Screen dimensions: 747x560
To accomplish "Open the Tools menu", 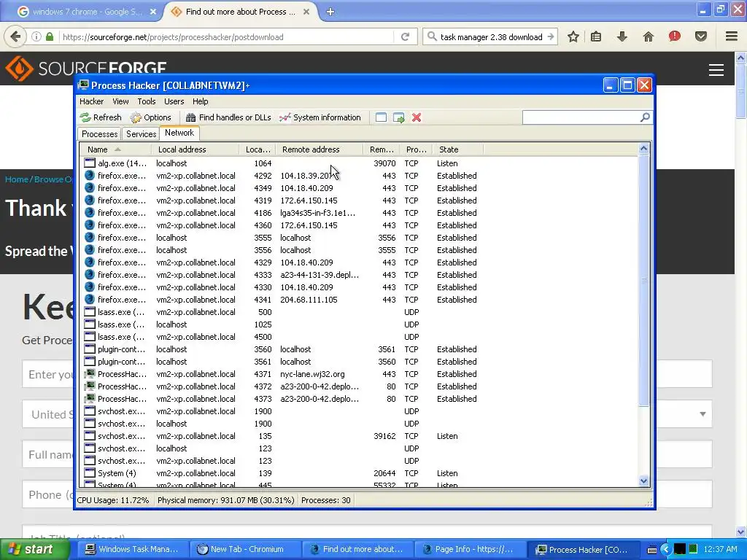I will (146, 101).
